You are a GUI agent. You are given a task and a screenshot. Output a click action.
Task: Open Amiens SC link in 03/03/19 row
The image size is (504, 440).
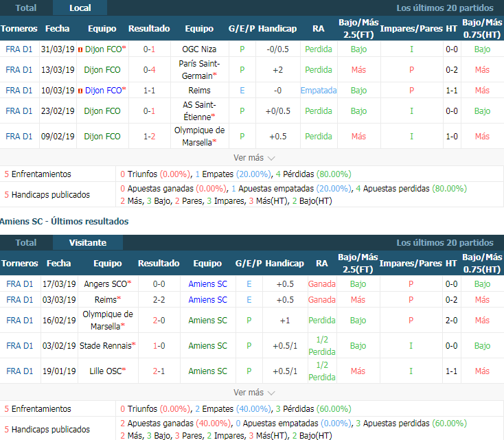(207, 299)
